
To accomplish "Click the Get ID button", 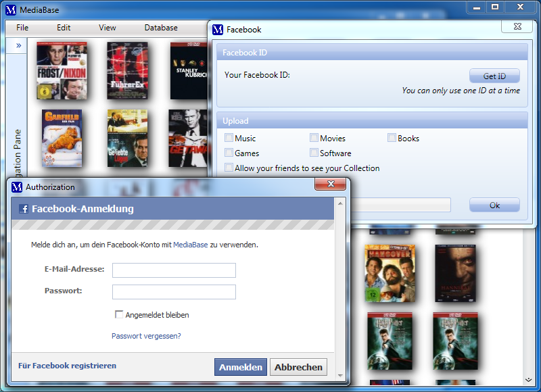I will 494,76.
